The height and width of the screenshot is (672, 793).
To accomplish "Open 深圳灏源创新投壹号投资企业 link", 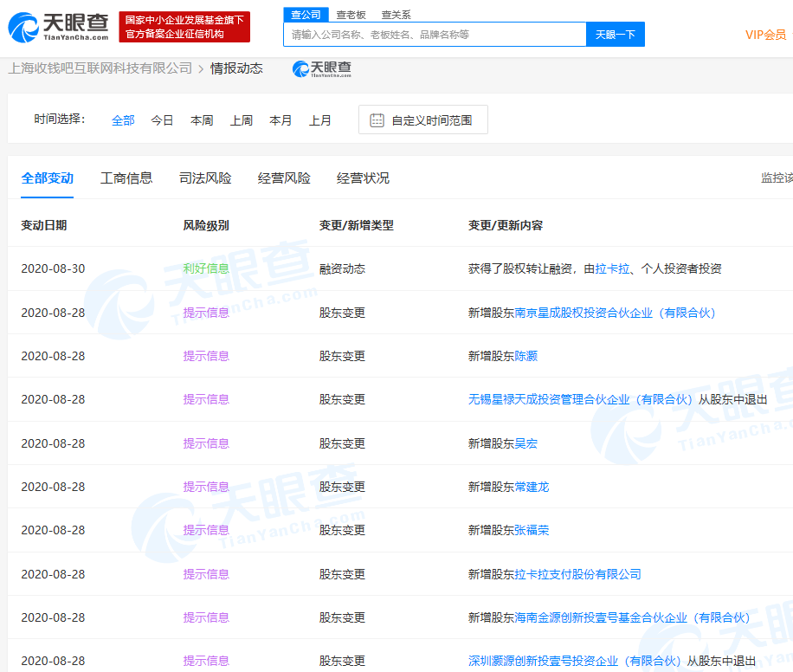I will tap(575, 661).
